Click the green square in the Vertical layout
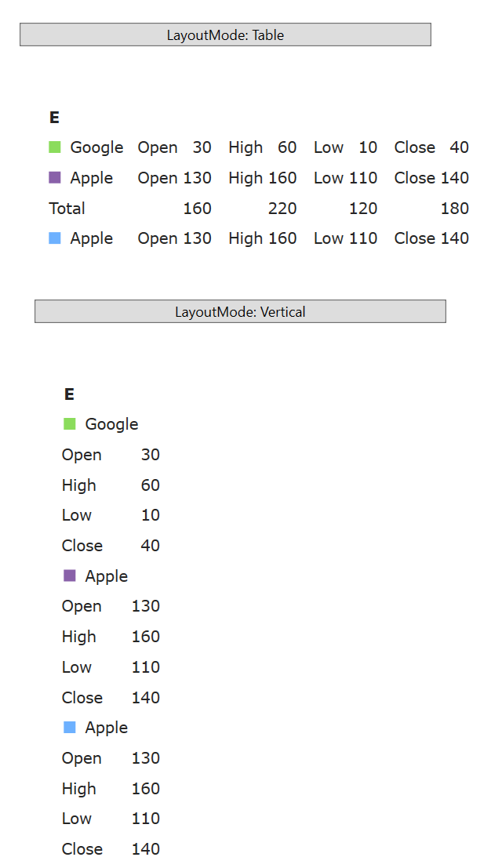The width and height of the screenshot is (491, 868). pos(68,423)
